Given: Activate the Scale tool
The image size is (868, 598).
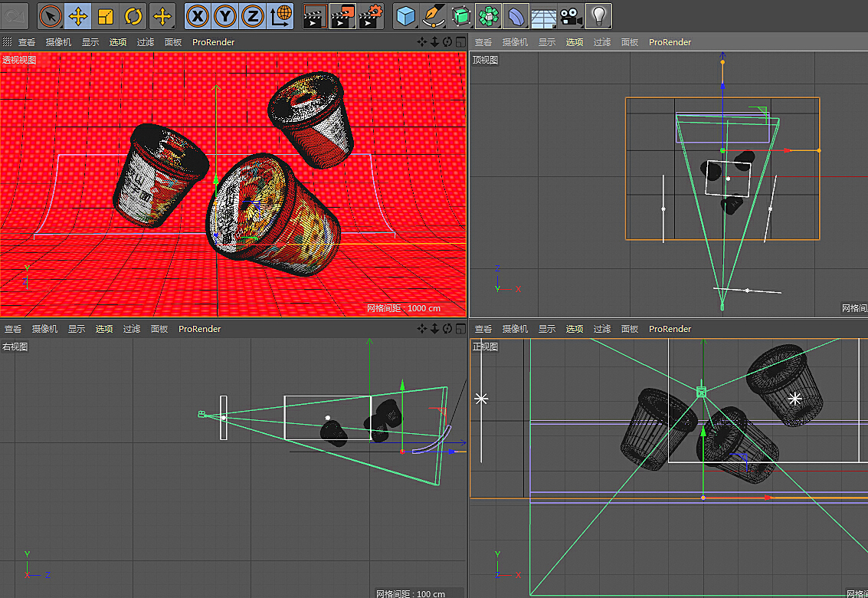Looking at the screenshot, I should (105, 16).
